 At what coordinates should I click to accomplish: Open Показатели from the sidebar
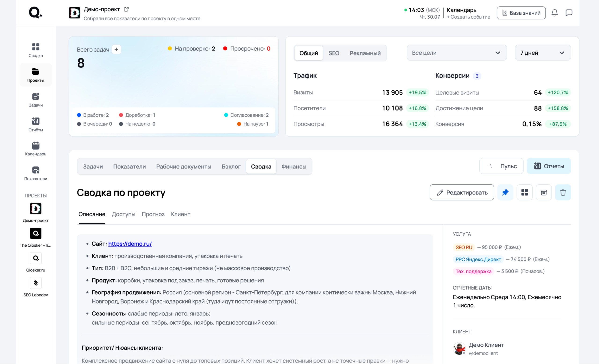pos(36,174)
